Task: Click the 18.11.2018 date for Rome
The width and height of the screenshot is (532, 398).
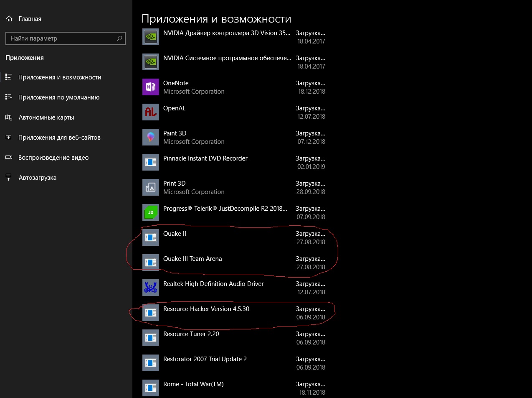Action: tap(311, 393)
